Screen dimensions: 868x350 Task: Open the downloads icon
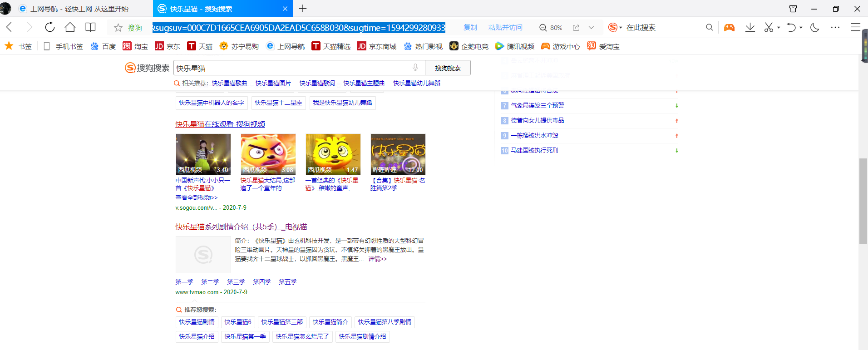(x=750, y=27)
